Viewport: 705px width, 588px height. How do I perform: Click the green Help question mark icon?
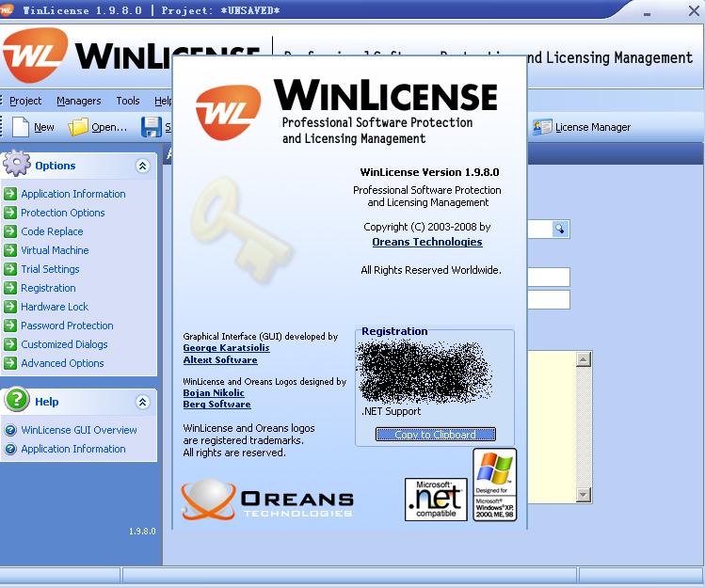[18, 399]
